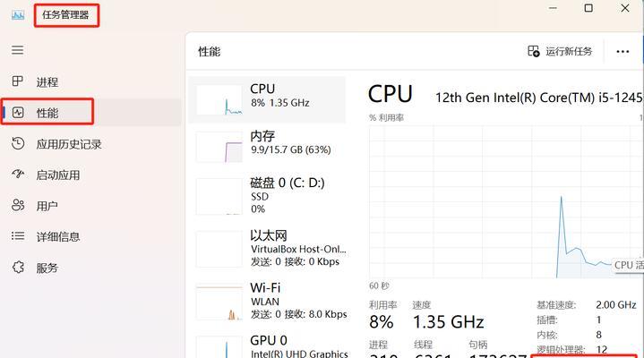Open 启动应用 startup apps icon
This screenshot has height=358, width=644.
18,174
